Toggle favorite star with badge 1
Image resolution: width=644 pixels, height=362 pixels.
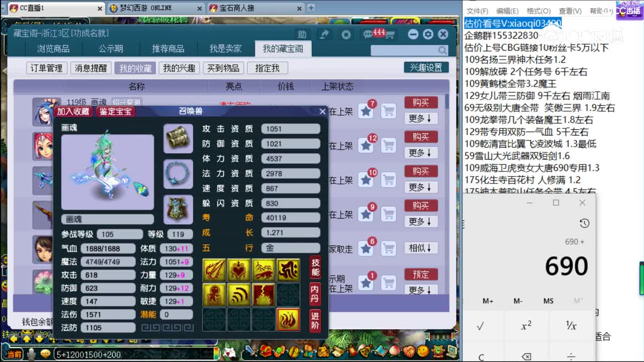(366, 283)
